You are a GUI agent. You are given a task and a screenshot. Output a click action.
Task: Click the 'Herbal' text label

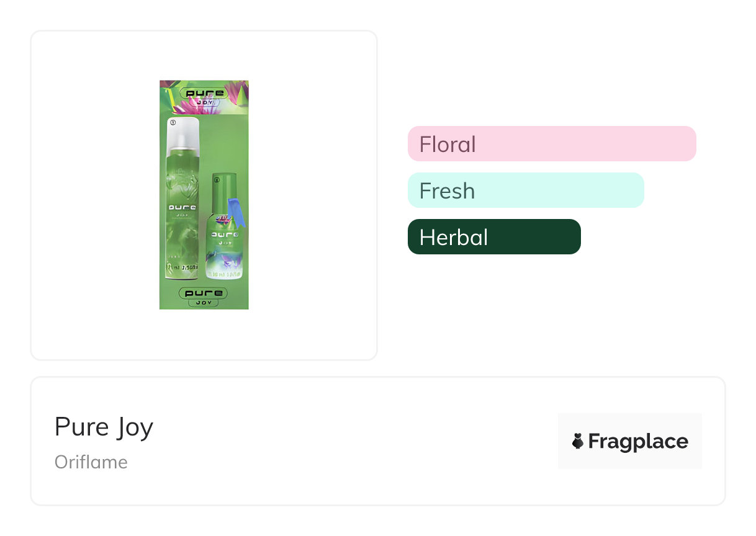click(x=454, y=238)
